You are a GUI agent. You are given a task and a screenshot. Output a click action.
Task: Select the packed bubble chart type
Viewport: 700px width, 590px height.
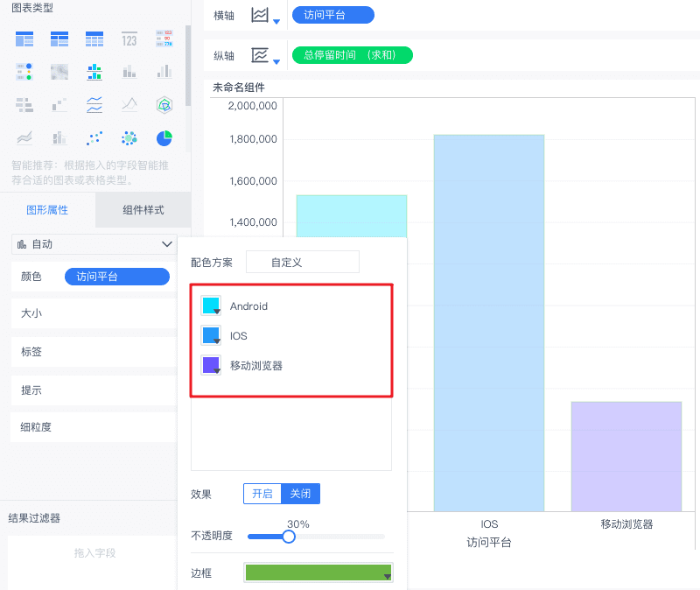(x=129, y=138)
